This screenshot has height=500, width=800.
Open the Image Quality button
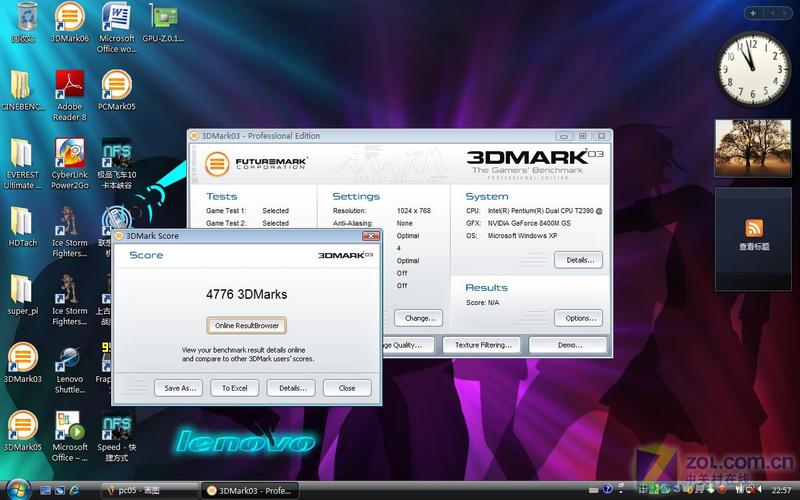[x=407, y=345]
